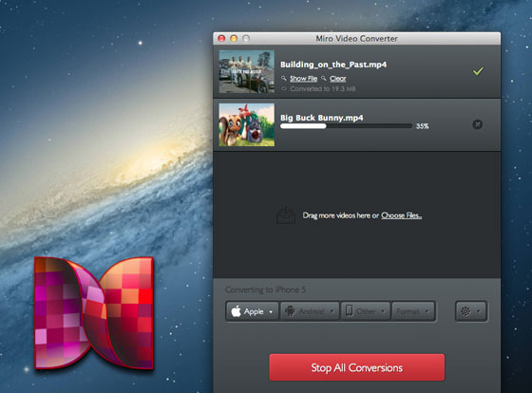Click the green checkmark for Building_on_the_Past.mp4
Viewport: 532px width, 393px height.
coord(478,71)
